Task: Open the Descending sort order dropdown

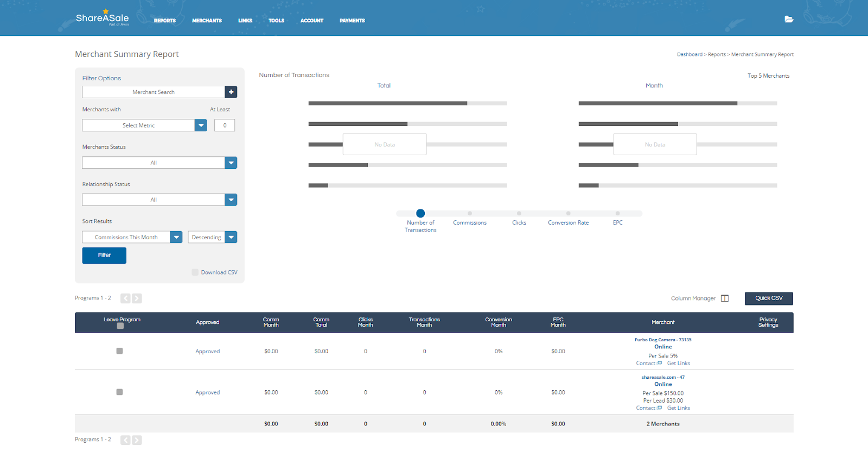Action: coord(231,237)
